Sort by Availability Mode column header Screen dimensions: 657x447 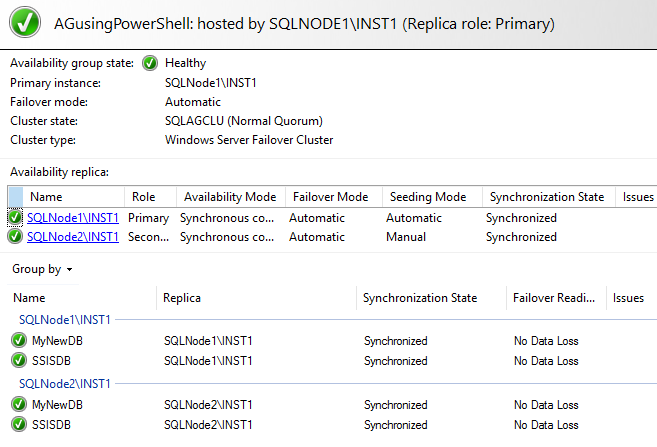click(230, 197)
